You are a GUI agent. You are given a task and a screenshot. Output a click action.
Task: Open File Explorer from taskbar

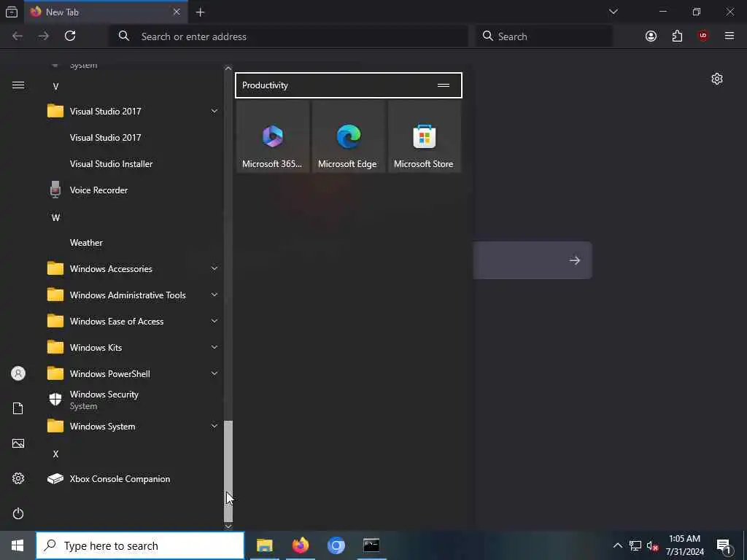click(x=264, y=545)
